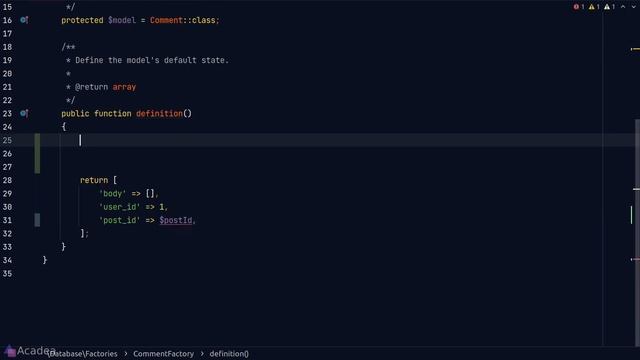Screen dimensions: 640x360
Task: Click the Comment class reference
Action: [x=167, y=20]
